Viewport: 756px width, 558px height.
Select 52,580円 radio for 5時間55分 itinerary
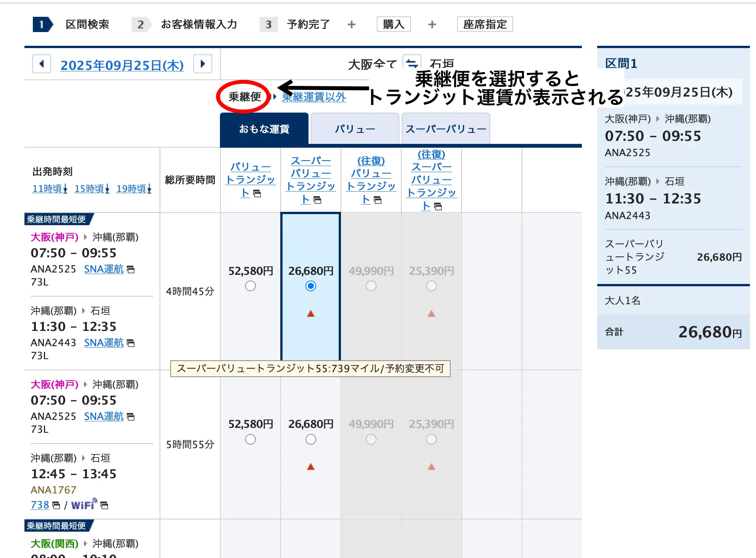(x=250, y=439)
